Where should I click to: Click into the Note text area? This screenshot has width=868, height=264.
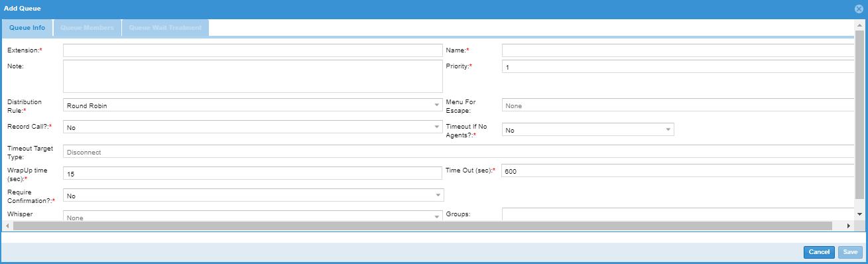[x=253, y=76]
